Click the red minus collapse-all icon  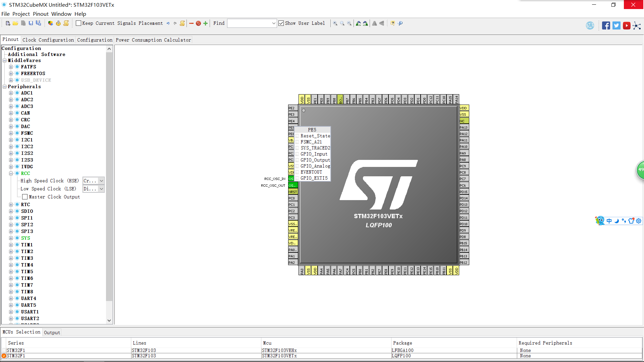pyautogui.click(x=191, y=23)
